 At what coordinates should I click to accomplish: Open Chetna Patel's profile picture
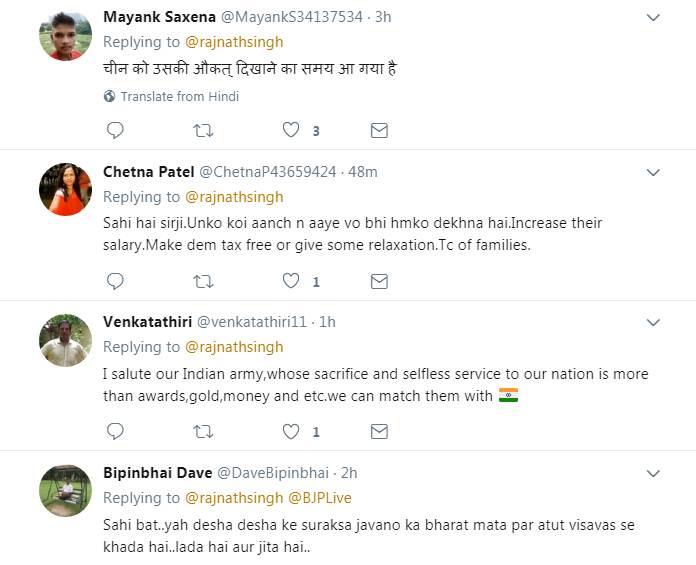[x=65, y=189]
